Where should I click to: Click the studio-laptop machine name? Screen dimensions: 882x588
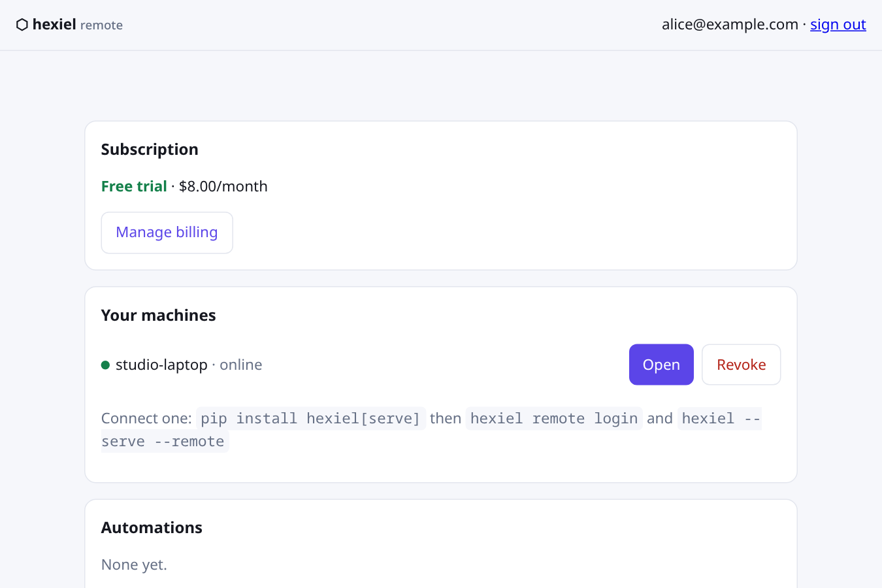pos(161,365)
